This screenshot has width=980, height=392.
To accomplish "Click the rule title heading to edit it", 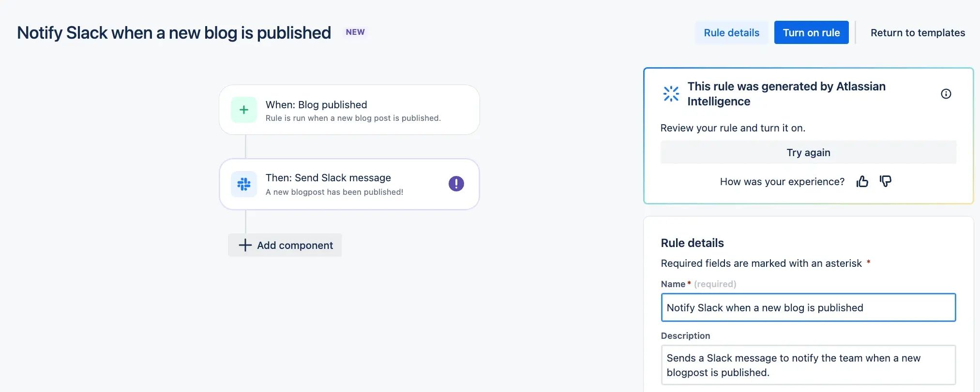I will (174, 32).
